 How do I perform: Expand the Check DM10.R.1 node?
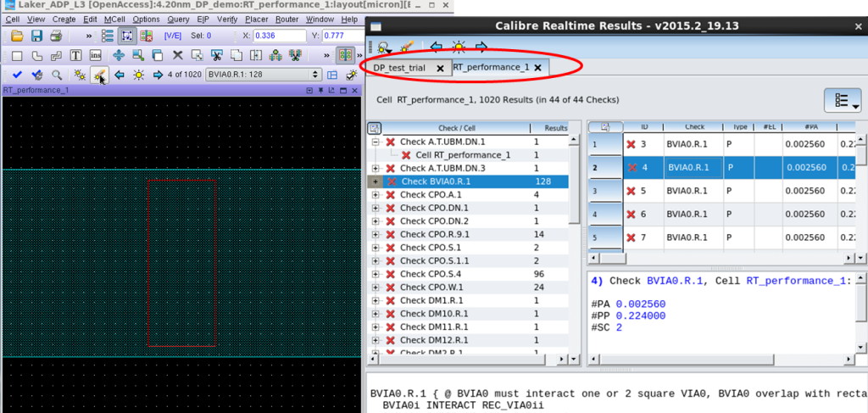point(376,314)
